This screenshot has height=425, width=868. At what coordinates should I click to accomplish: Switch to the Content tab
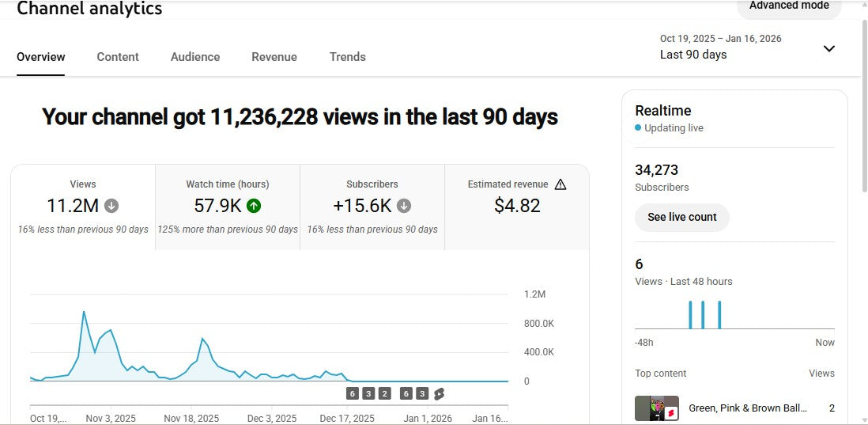118,57
